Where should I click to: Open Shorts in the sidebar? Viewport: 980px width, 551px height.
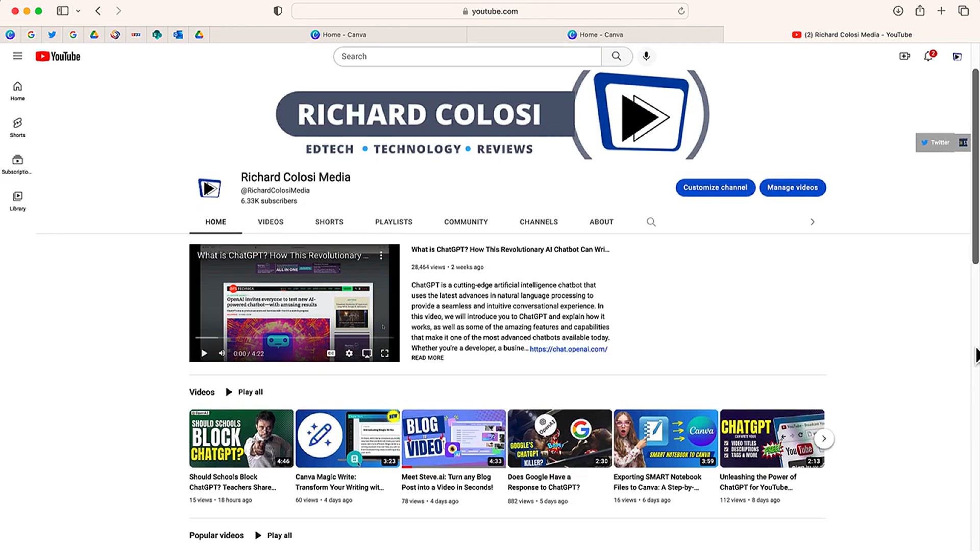click(x=17, y=128)
